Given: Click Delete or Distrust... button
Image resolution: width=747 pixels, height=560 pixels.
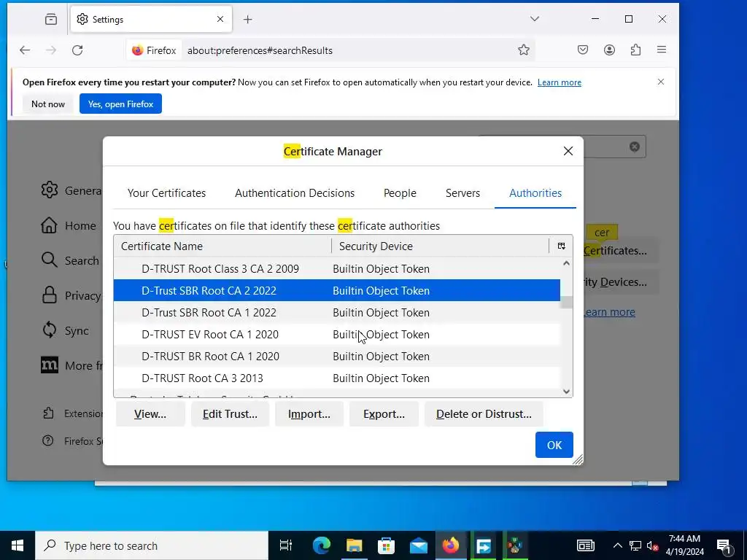Looking at the screenshot, I should coord(484,414).
